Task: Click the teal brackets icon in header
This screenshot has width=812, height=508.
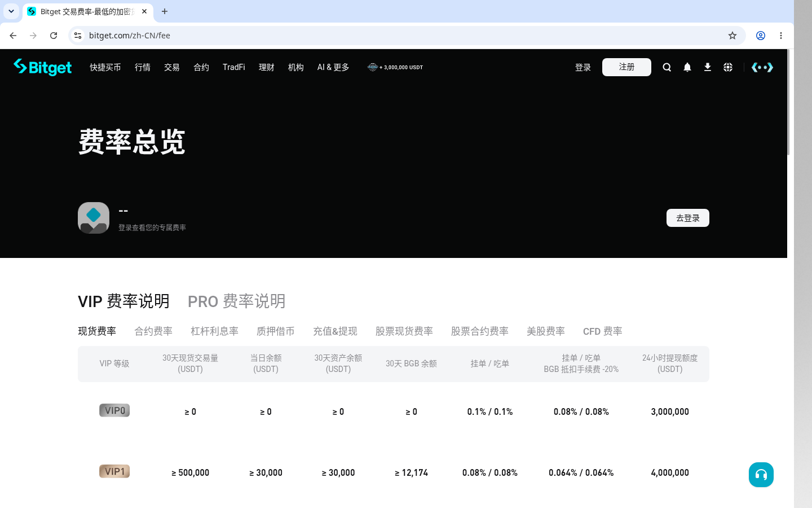Action: 762,67
